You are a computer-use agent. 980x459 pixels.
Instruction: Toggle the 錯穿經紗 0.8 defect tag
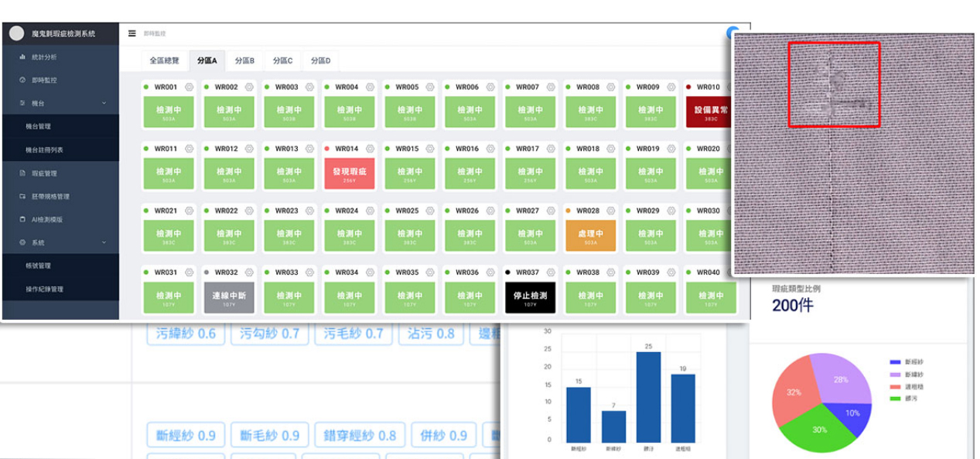359,435
